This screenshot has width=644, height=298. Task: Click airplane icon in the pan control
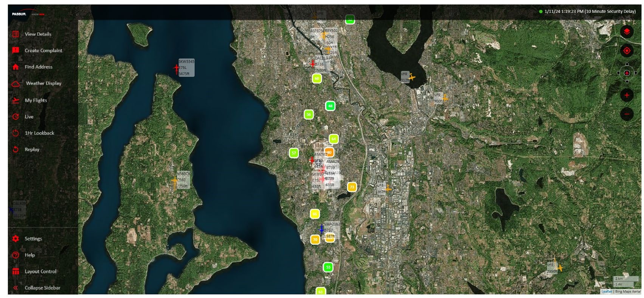[627, 73]
